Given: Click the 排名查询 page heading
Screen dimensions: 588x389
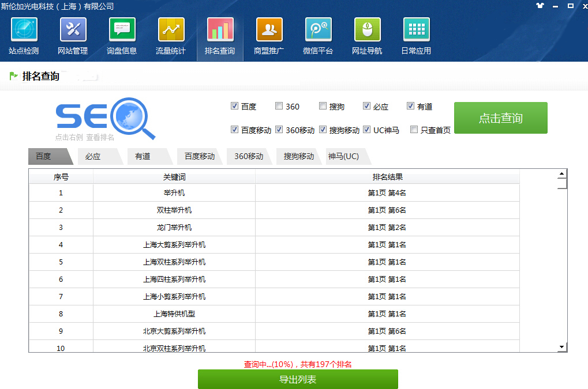Looking at the screenshot, I should point(41,76).
